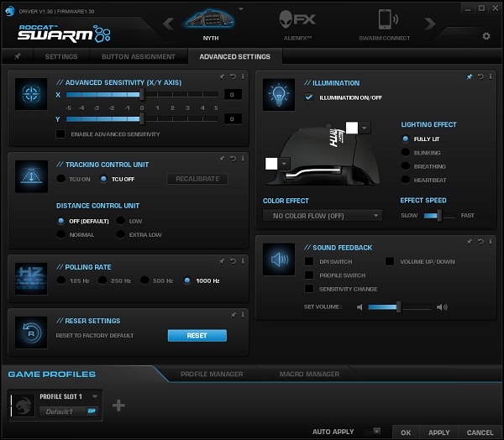Pin the Tracking Control Unit panel
Screen dimensions: 504x440
(222, 159)
